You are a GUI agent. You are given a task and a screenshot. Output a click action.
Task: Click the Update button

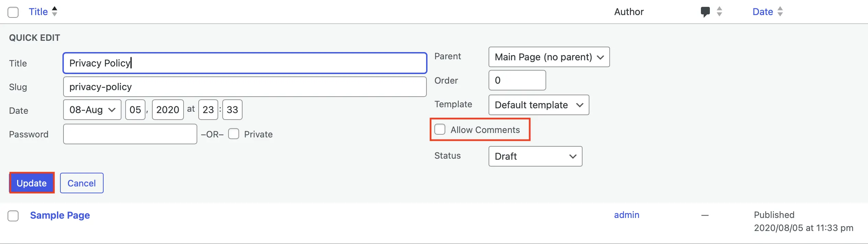click(31, 183)
